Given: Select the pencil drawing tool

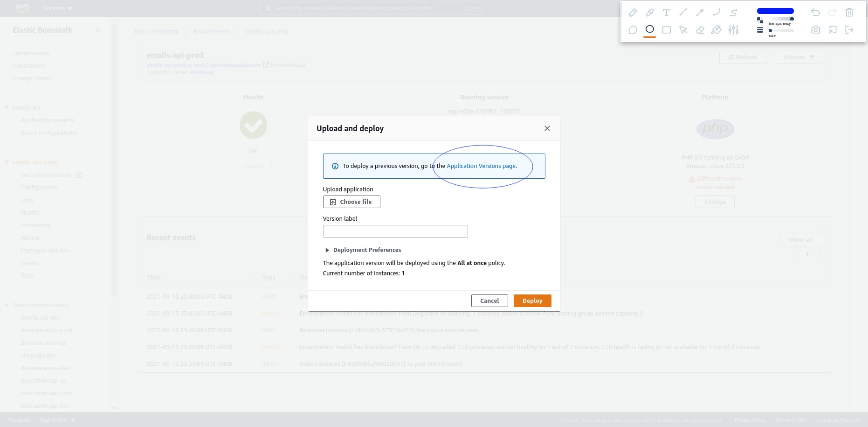Looking at the screenshot, I should point(633,13).
